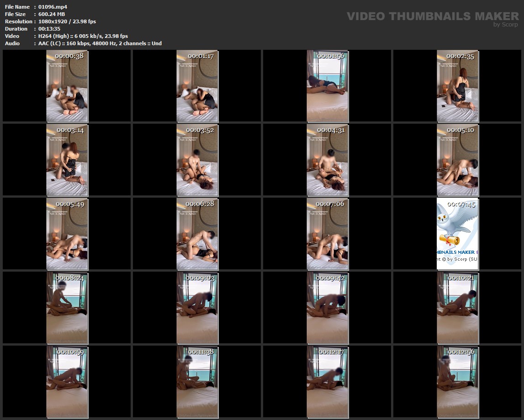Viewport: 524px width, 420px height.
Task: Open the thumbnail at 00:04:31
Action: [328, 160]
